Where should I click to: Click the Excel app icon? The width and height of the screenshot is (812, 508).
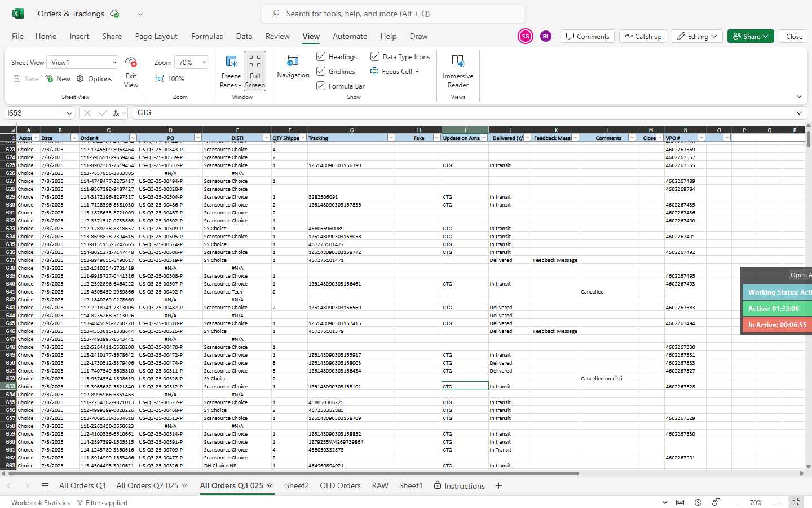[18, 14]
